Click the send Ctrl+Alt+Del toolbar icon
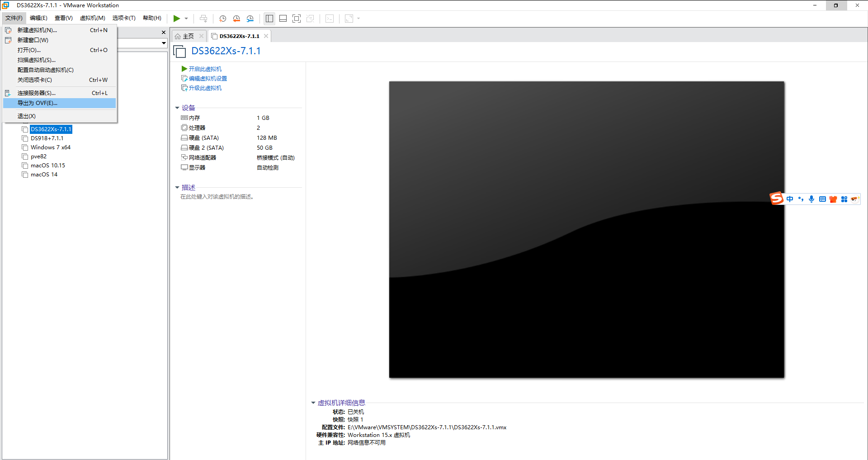The image size is (868, 460). pos(203,19)
